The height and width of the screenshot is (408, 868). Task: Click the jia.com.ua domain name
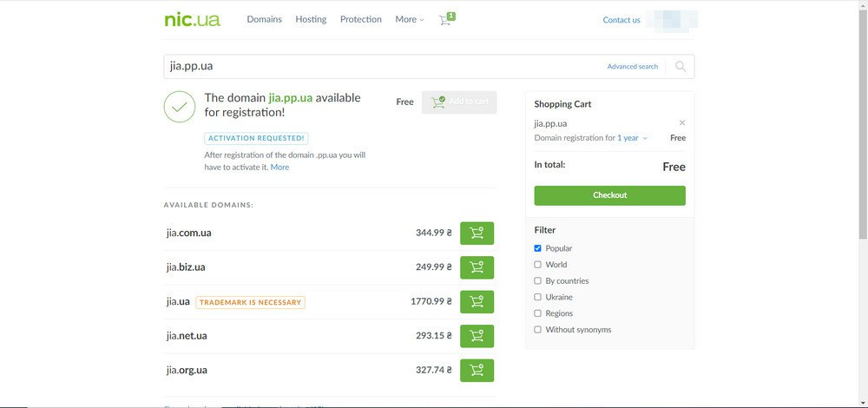(188, 233)
